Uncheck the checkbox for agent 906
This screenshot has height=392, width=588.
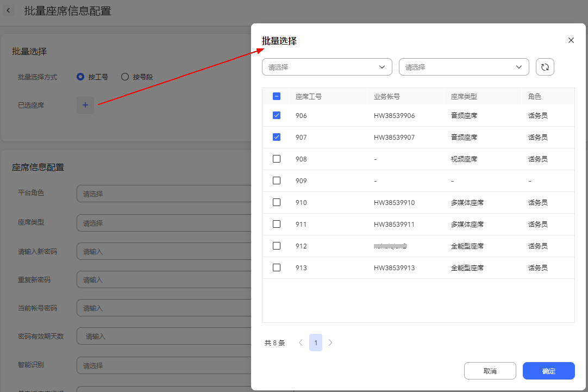point(277,115)
